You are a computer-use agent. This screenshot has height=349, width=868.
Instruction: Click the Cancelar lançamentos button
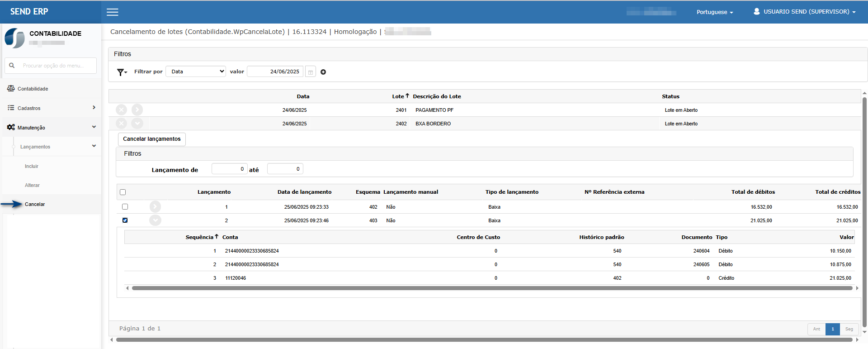tap(152, 139)
